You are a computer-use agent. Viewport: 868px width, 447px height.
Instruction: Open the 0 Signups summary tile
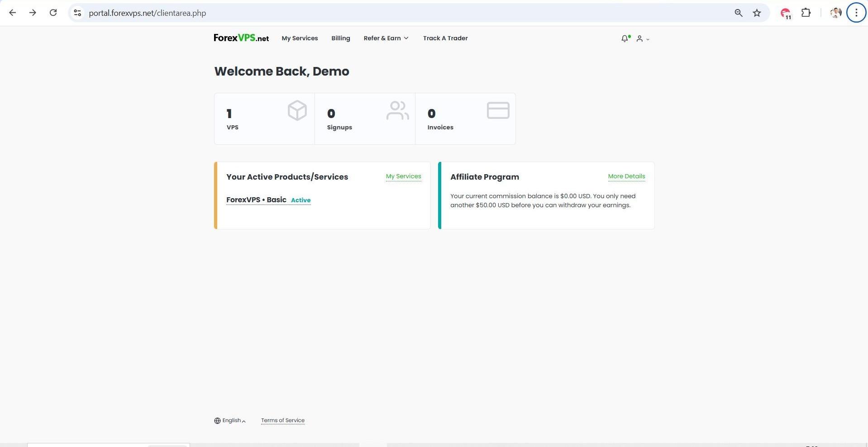[x=365, y=119]
